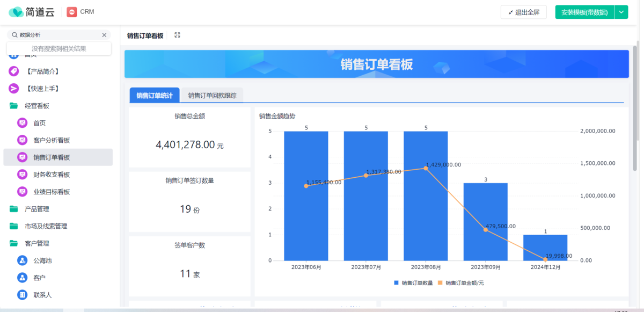Screen dimensions: 644x312
Task: Toggle 销售订单数量 legend series visibility
Action: point(413,282)
